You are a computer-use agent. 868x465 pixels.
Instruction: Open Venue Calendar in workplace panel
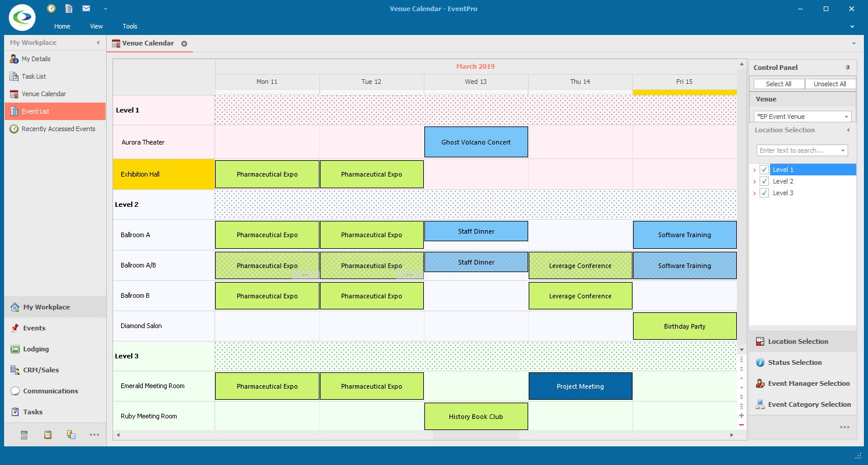55,94
